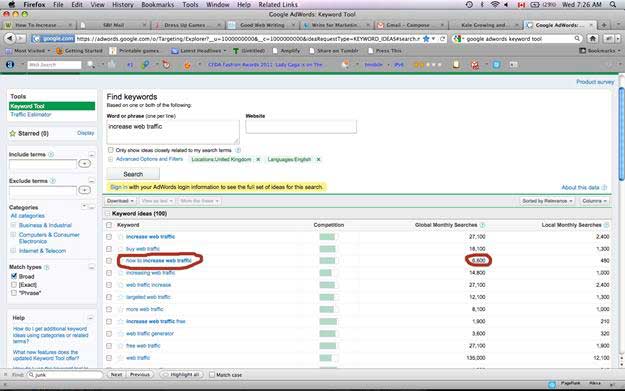Click the browser Back arrow button
This screenshot has height=391, width=625.
coord(10,39)
